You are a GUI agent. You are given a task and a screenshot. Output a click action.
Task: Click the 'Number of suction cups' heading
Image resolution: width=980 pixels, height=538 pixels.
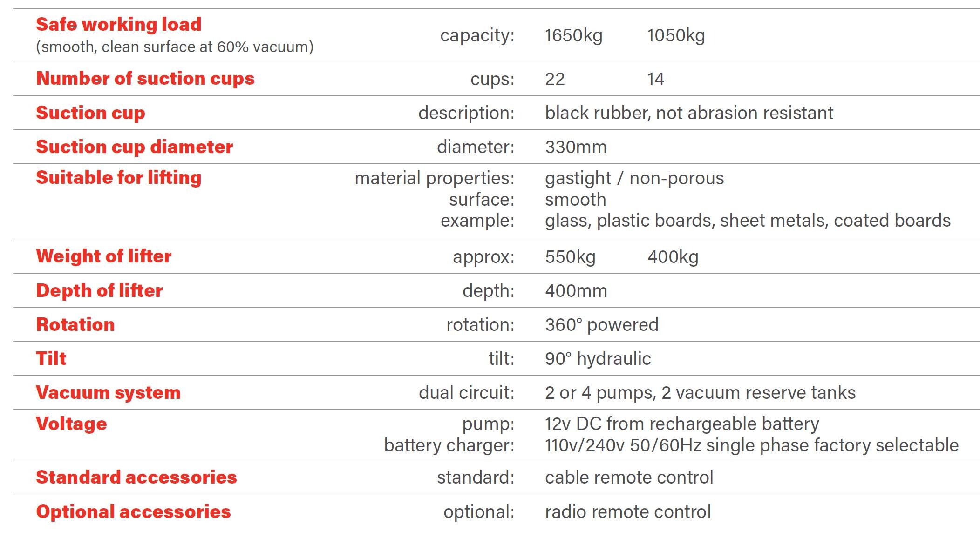145,79
